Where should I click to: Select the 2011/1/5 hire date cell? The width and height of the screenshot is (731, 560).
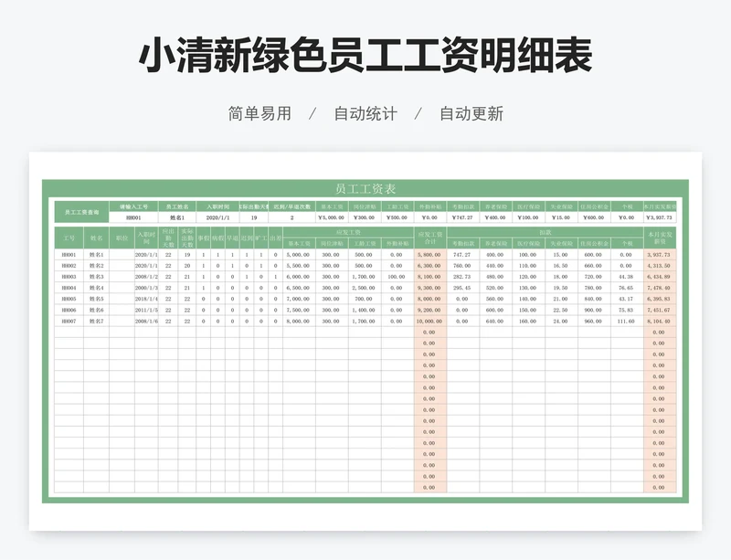point(146,310)
